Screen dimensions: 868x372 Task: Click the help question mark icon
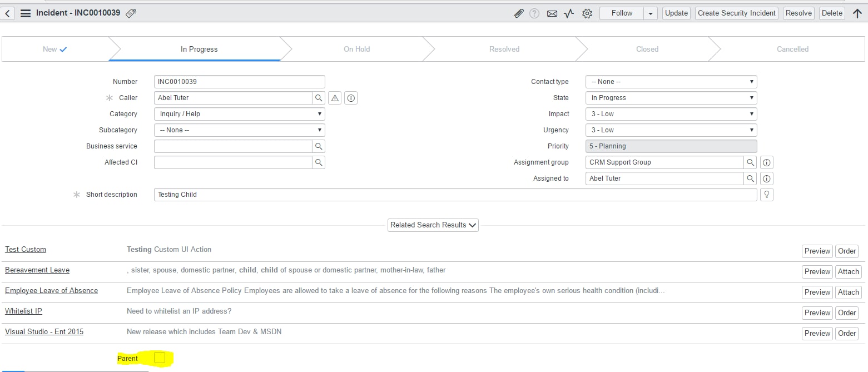pos(534,13)
